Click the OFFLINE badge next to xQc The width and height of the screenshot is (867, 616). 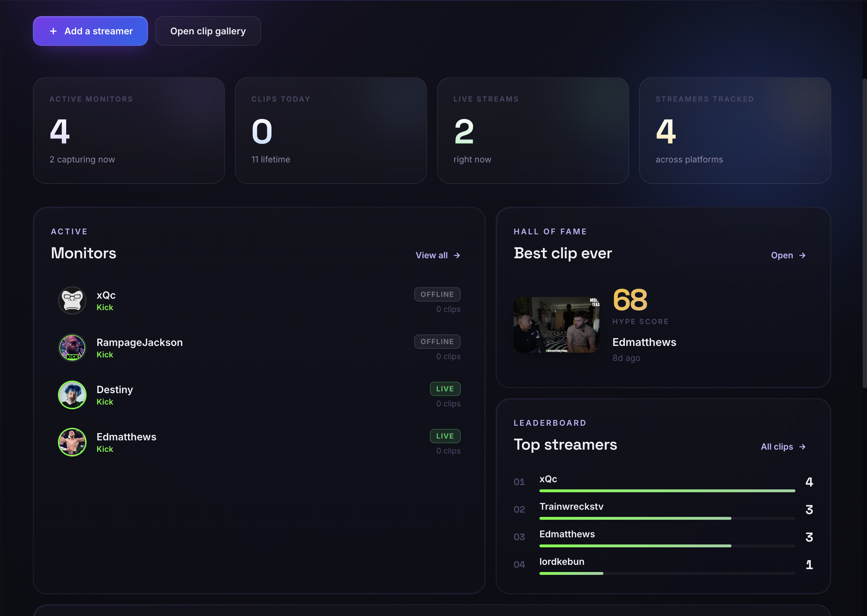(x=437, y=294)
